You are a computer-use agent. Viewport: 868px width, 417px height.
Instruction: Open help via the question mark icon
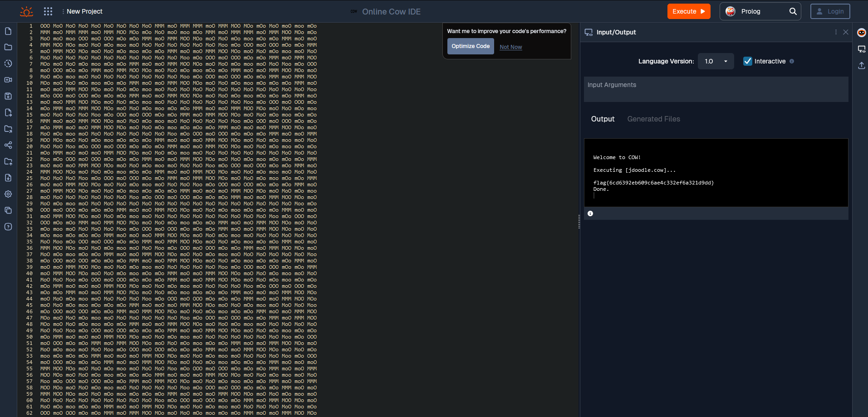tap(8, 227)
